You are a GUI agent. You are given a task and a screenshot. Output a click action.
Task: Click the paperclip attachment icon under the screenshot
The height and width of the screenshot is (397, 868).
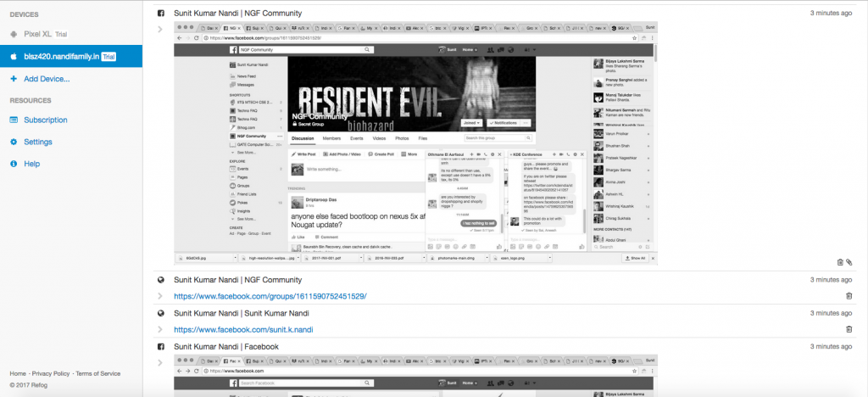849,262
